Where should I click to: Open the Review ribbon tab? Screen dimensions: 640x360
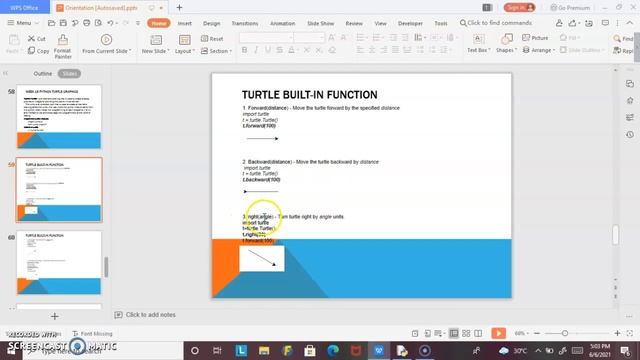point(354,23)
